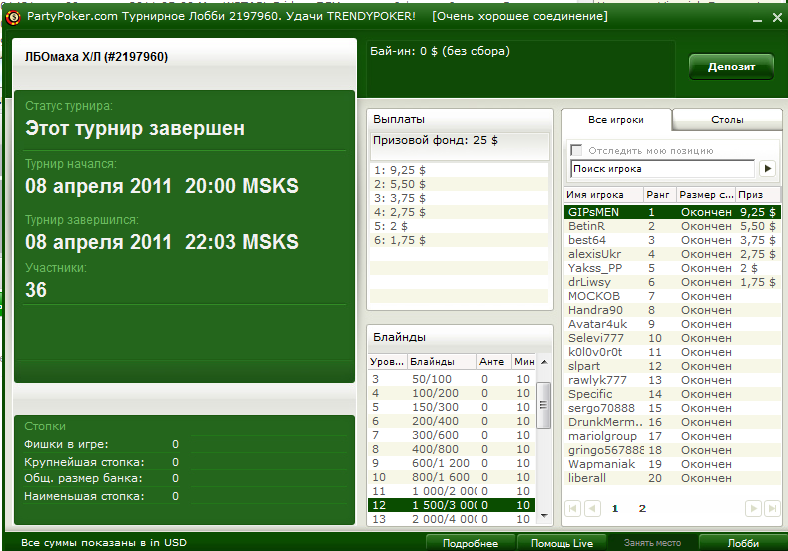Select player row MOCKOB

click(x=672, y=296)
